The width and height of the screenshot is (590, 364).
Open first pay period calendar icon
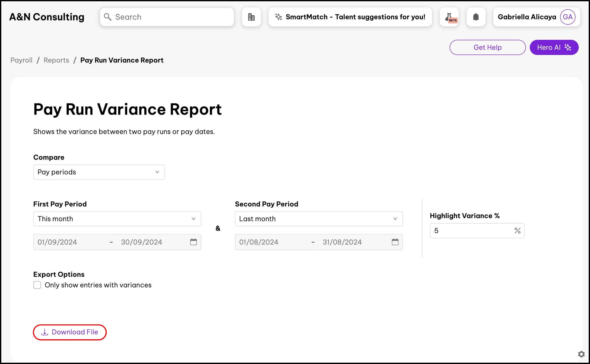[193, 242]
